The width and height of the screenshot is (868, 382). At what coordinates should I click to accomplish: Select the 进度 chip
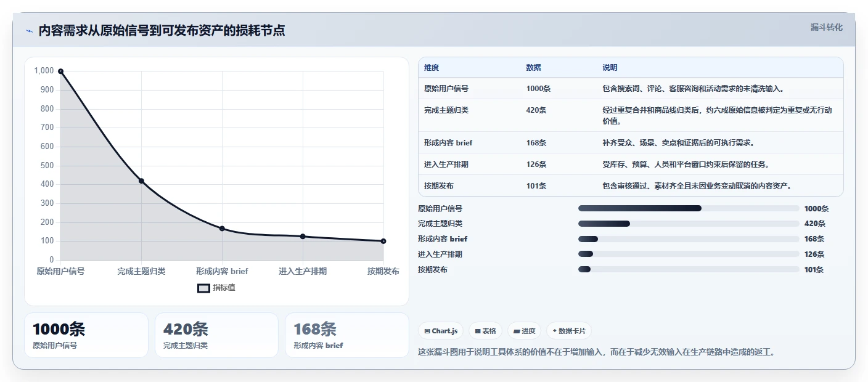(x=525, y=331)
